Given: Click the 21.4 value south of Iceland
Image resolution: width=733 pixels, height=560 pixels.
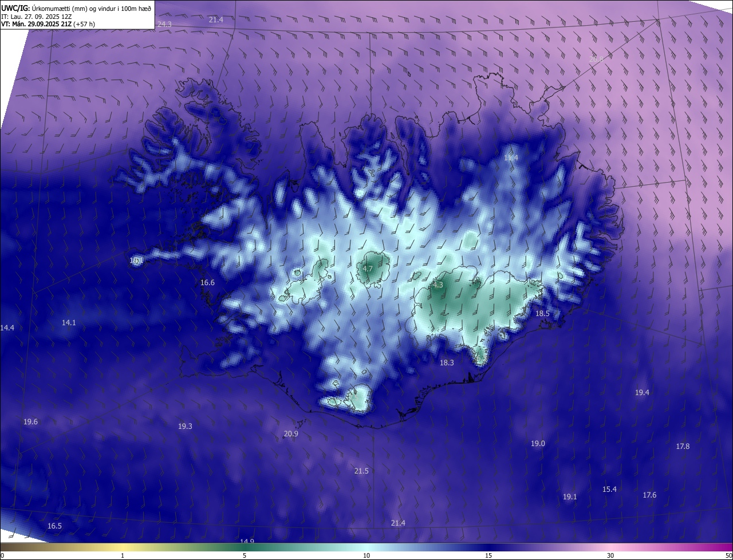Looking at the screenshot, I should pyautogui.click(x=398, y=523).
